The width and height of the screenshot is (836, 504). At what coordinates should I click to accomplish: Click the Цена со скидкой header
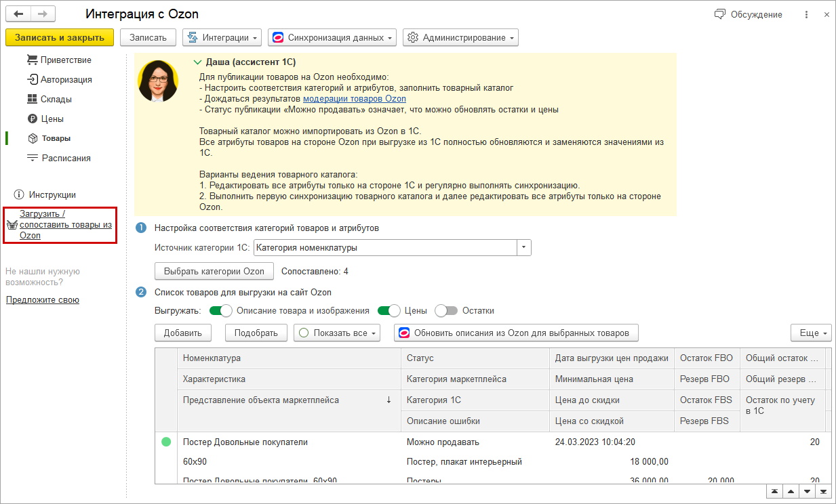[612, 421]
